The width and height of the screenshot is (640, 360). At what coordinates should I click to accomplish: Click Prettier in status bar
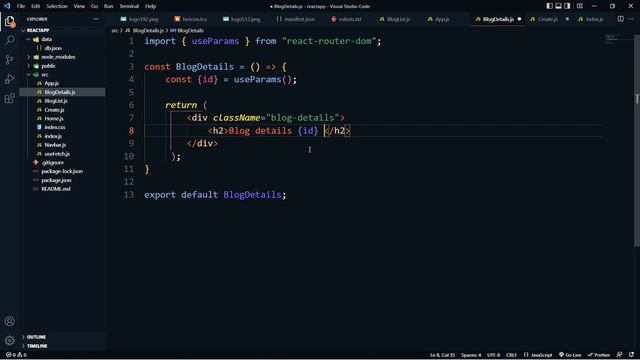tap(599, 355)
